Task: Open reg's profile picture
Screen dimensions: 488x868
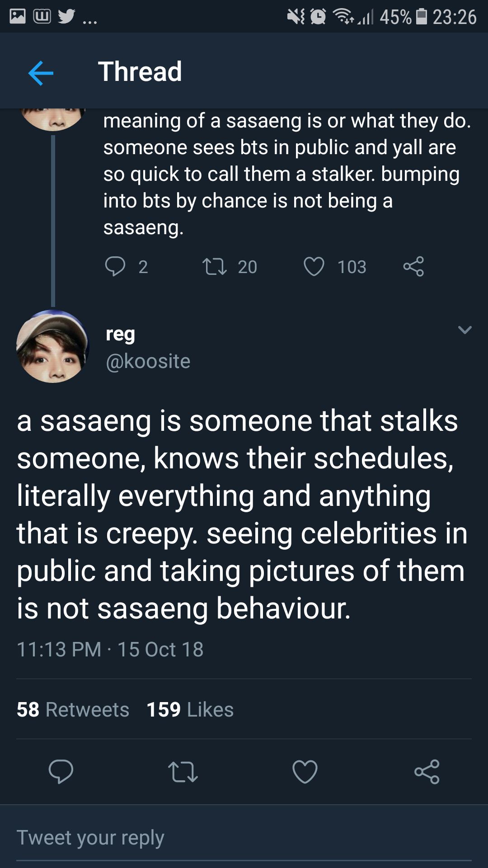Action: pos(52,346)
